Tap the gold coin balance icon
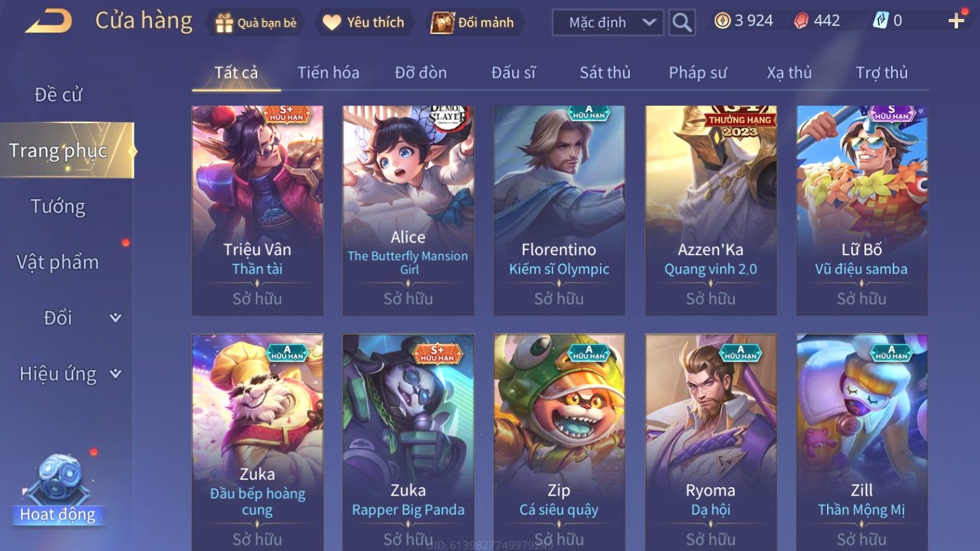 [x=722, y=21]
